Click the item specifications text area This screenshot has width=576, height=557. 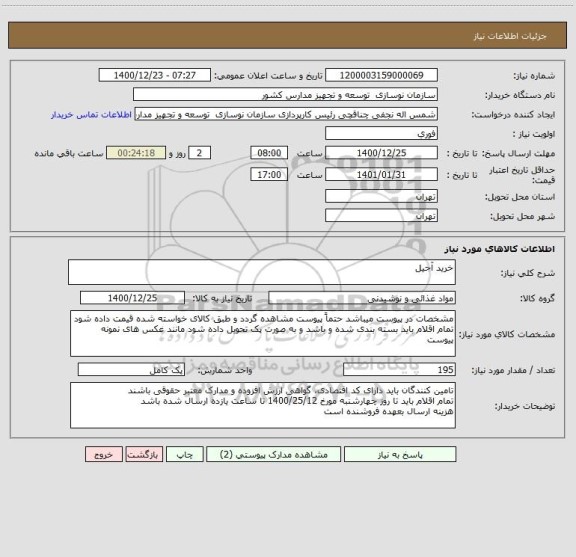coord(263,334)
